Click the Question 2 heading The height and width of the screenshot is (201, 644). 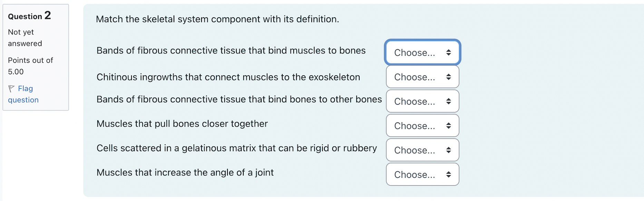pyautogui.click(x=29, y=16)
